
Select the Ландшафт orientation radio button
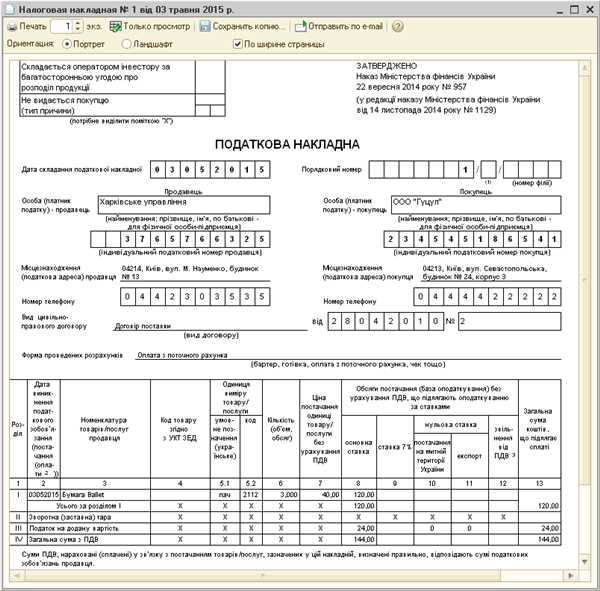pyautogui.click(x=126, y=44)
